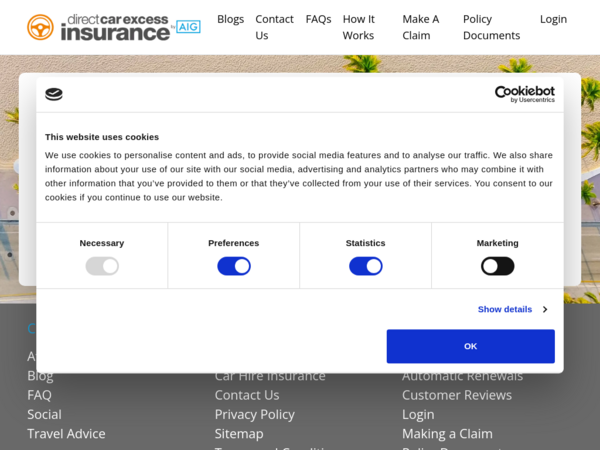The image size is (600, 450).
Task: Open Contact Us in top navigation
Action: [274, 27]
